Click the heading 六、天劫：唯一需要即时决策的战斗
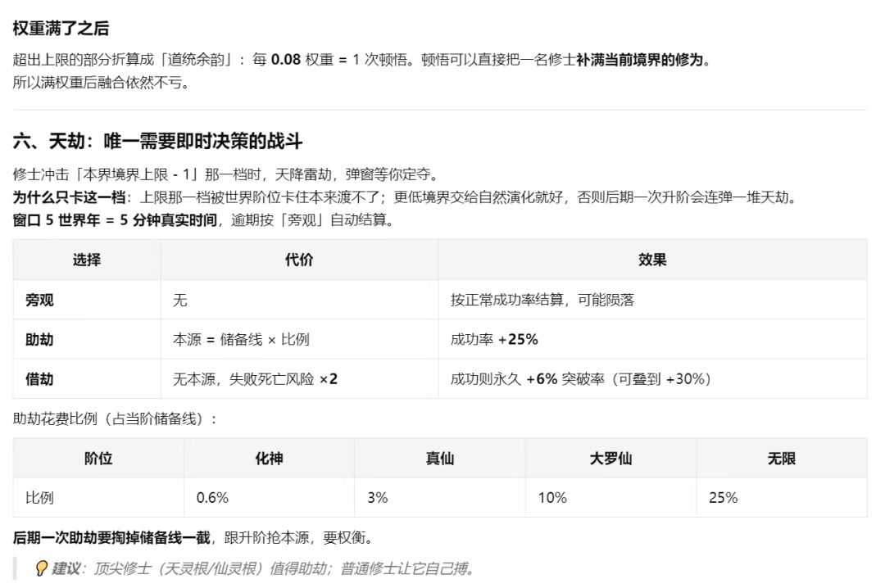885x588 pixels. coord(157,141)
